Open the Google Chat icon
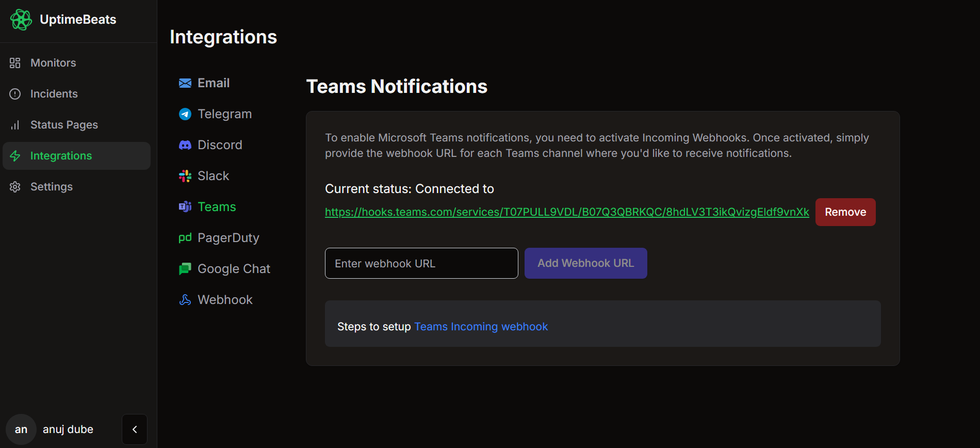980x448 pixels. click(185, 269)
